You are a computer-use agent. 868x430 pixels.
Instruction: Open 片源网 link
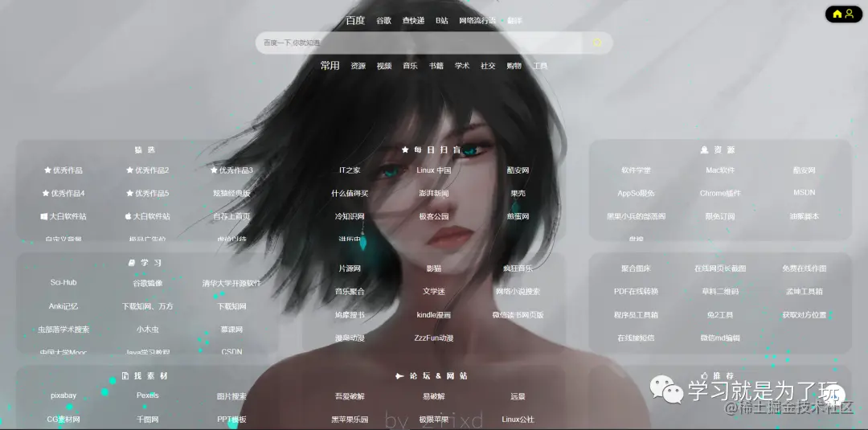[x=350, y=268]
